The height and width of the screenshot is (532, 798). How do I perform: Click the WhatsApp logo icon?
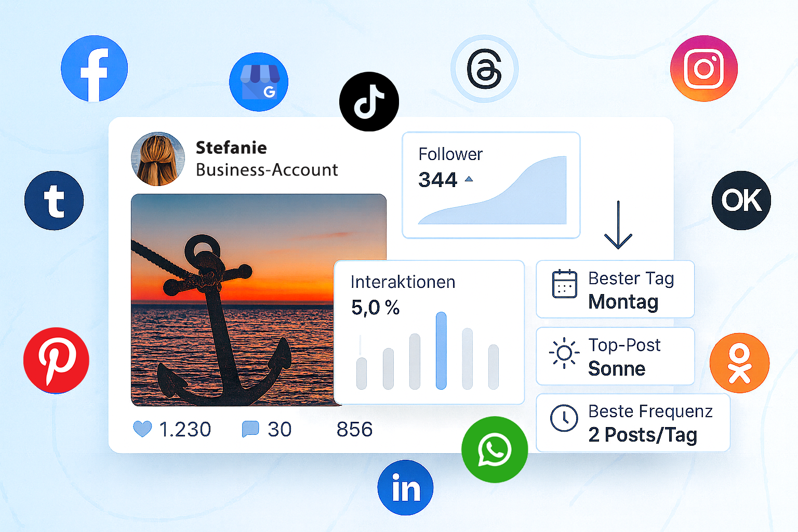[495, 449]
